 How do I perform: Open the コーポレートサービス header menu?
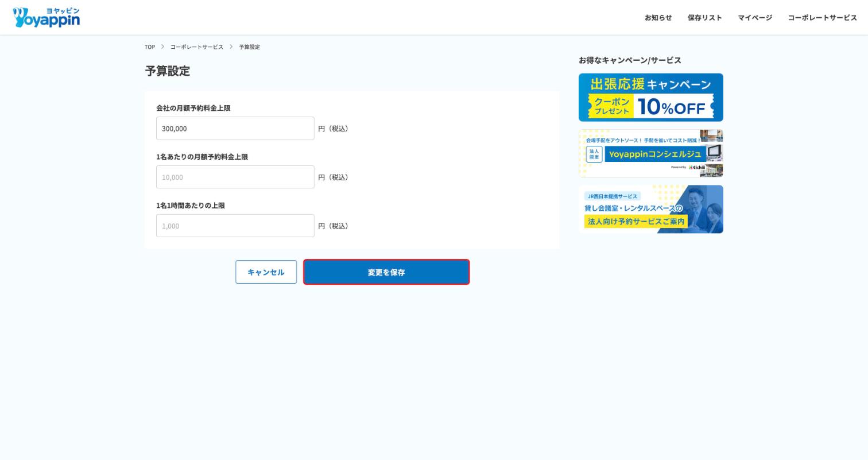(x=822, y=18)
